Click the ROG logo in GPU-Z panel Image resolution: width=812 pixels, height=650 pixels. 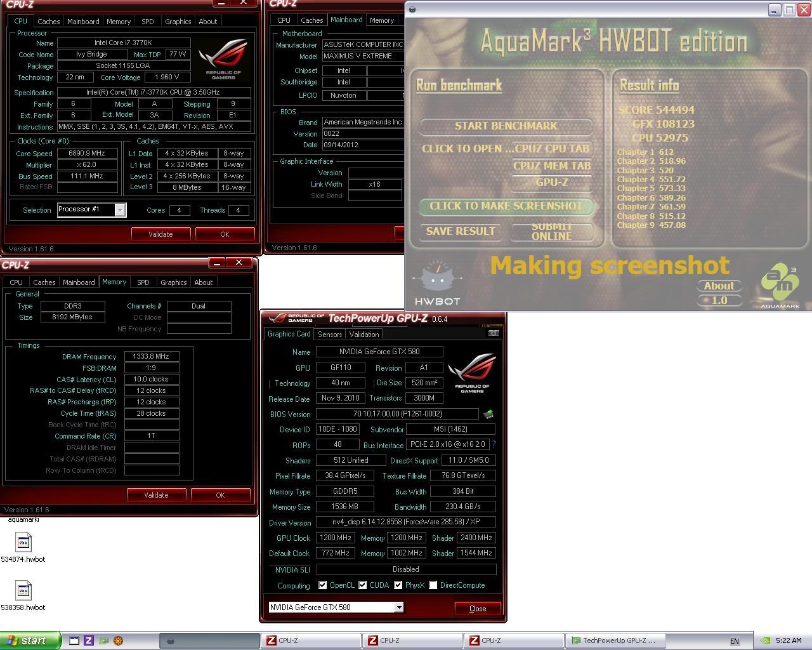click(x=472, y=373)
